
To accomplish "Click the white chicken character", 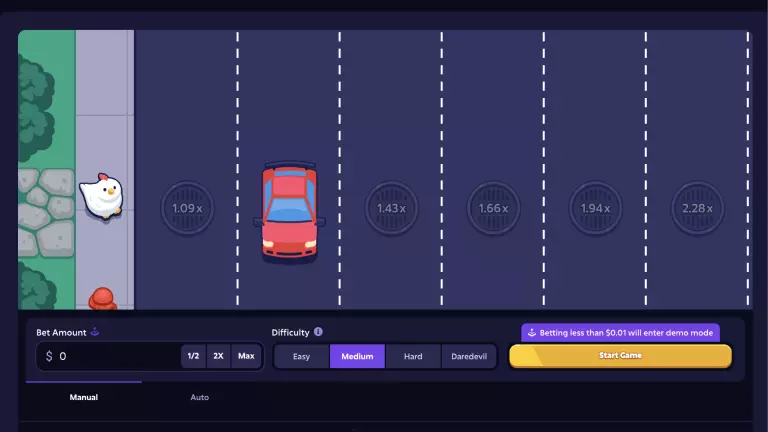I will 100,195.
